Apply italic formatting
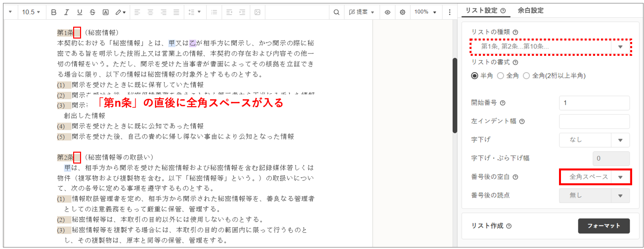644x249 pixels. [x=67, y=12]
